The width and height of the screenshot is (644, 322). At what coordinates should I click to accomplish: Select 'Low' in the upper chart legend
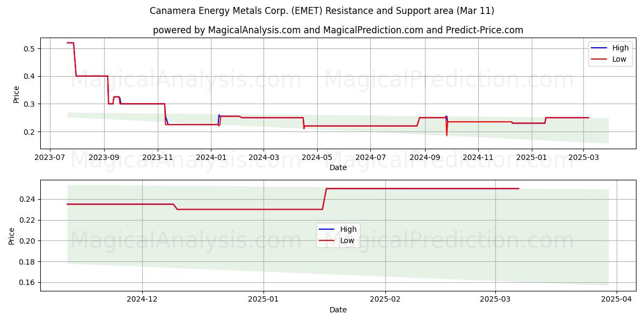pyautogui.click(x=619, y=59)
